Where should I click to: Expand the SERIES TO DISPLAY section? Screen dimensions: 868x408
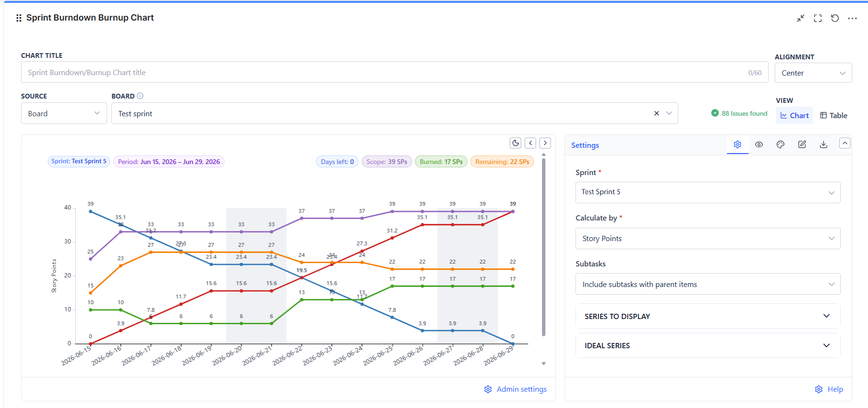[x=708, y=316]
